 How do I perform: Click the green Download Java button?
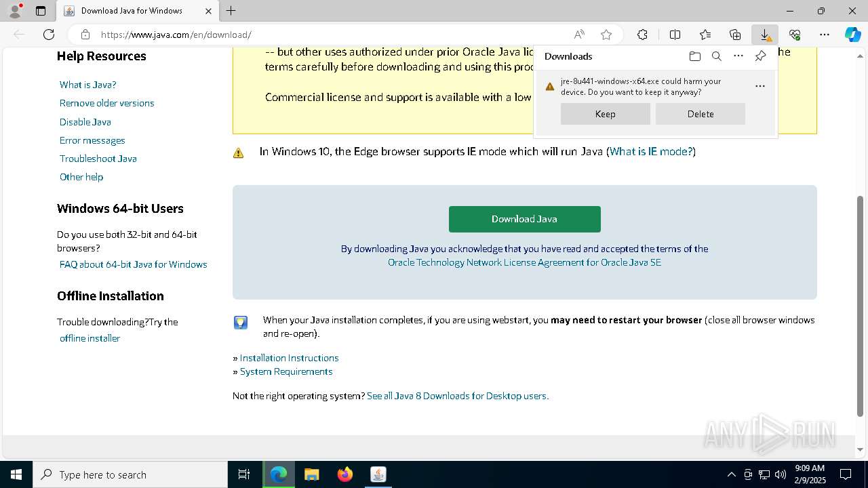click(525, 219)
